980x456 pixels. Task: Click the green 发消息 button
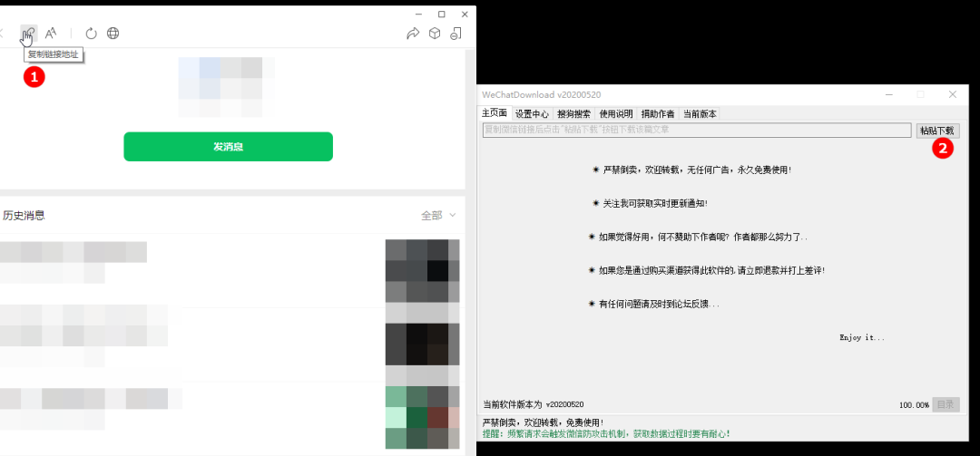(228, 147)
